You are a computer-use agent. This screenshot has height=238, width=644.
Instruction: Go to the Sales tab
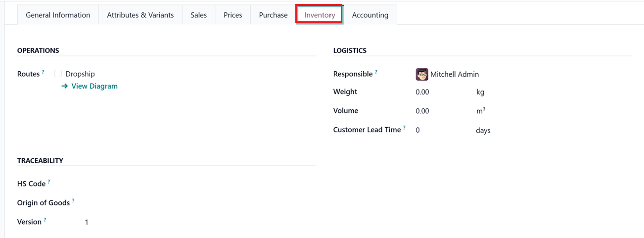(198, 15)
